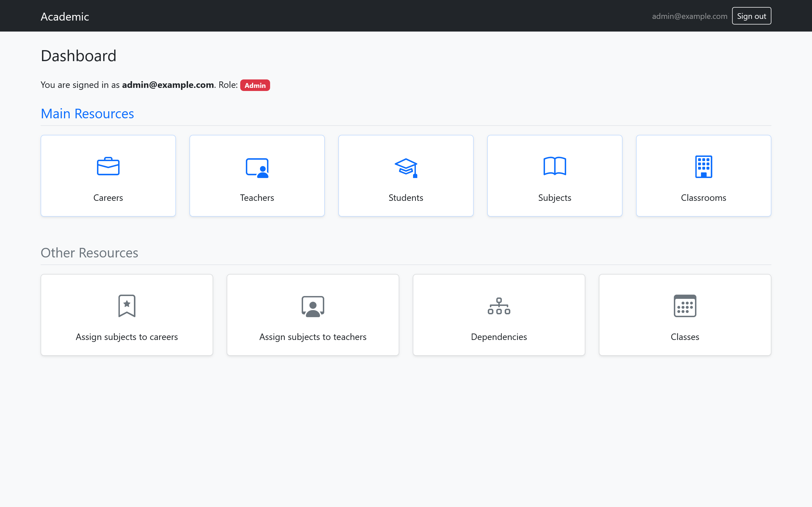812x507 pixels.
Task: Open the Classes calendar icon
Action: [x=685, y=306]
